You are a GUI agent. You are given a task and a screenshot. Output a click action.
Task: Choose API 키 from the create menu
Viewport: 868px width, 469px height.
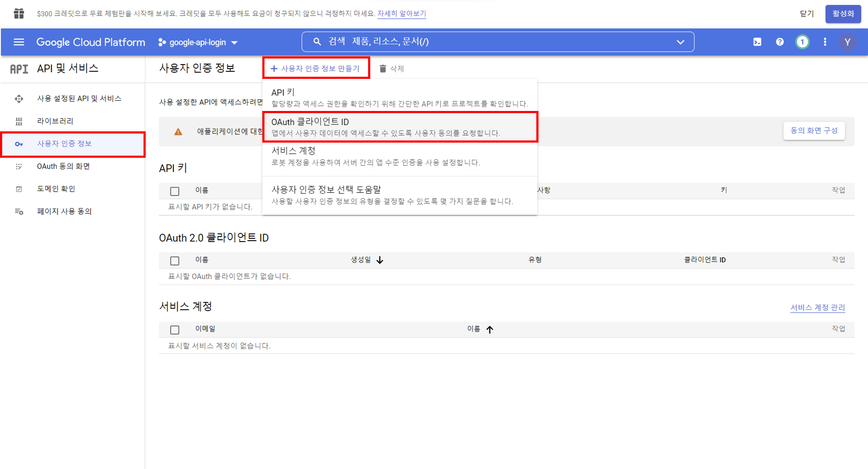[400, 98]
